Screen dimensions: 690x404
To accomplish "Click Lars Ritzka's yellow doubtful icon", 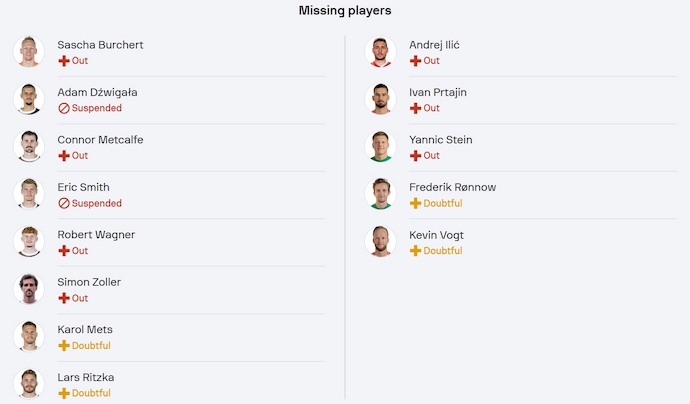I will coord(63,393).
